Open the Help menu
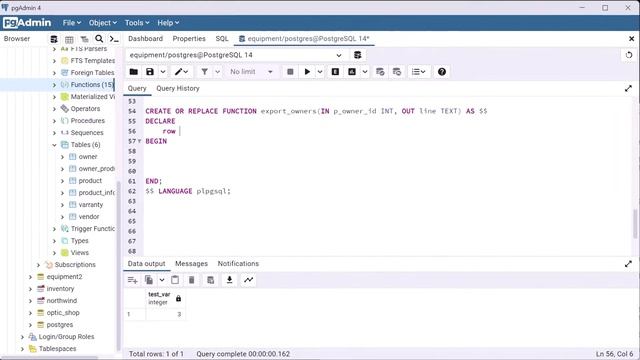The height and width of the screenshot is (360, 640). point(168,23)
